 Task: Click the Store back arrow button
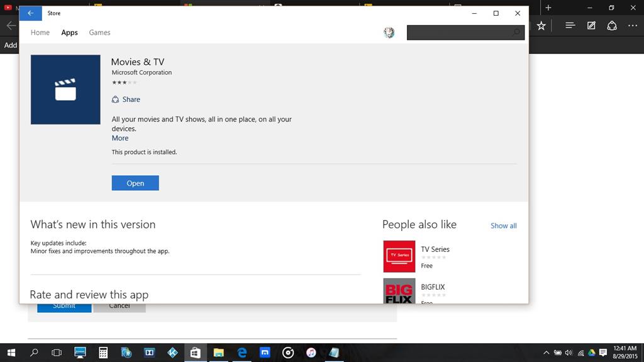pos(30,13)
